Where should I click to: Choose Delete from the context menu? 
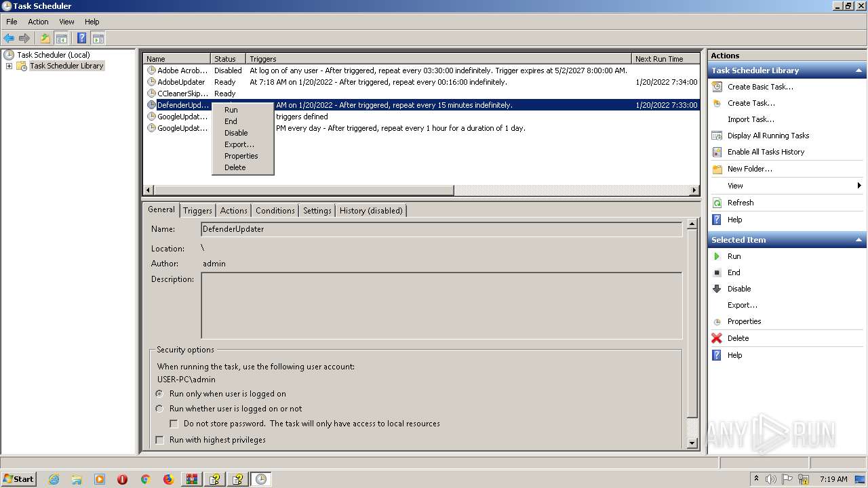[243, 167]
